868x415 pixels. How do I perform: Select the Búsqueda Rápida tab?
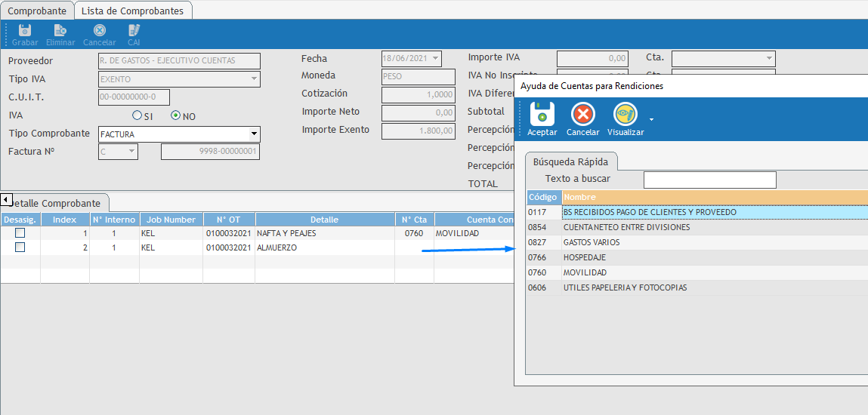571,161
